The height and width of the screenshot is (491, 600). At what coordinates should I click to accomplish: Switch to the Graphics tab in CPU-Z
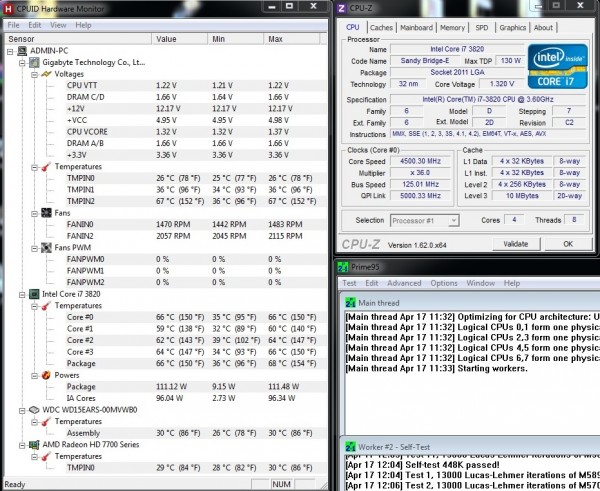513,28
